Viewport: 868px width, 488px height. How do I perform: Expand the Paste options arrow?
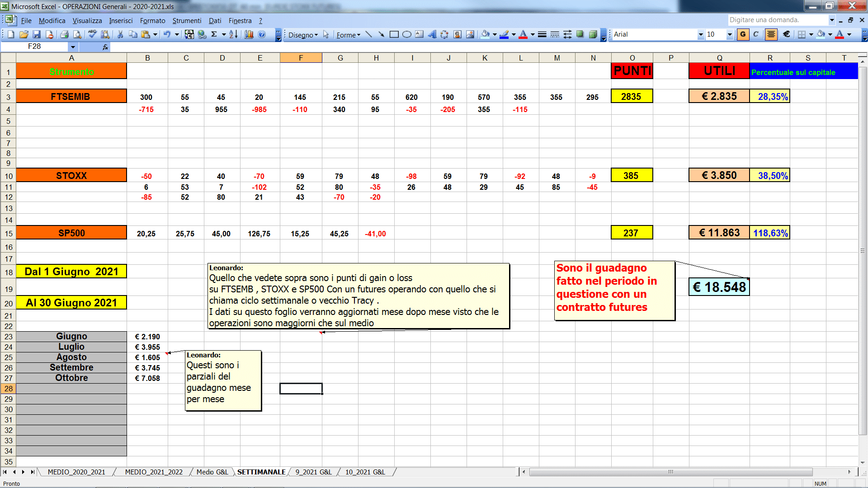click(155, 34)
